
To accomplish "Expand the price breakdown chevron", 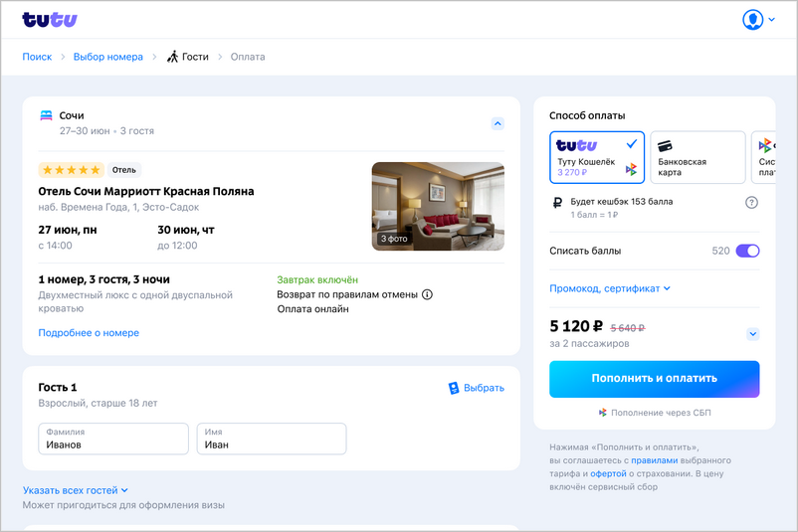I will point(753,334).
